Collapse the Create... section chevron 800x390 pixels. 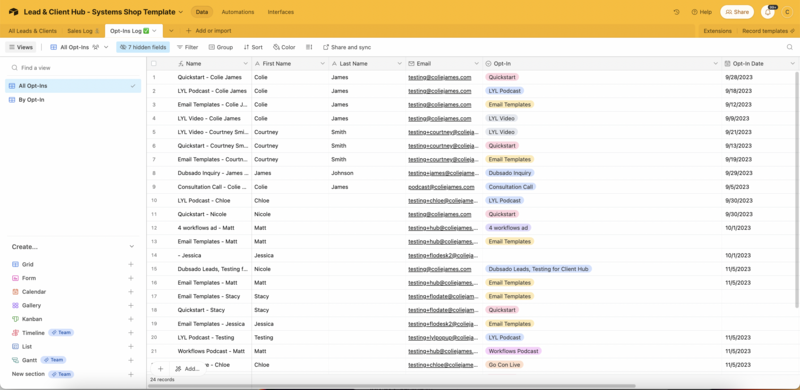point(132,247)
